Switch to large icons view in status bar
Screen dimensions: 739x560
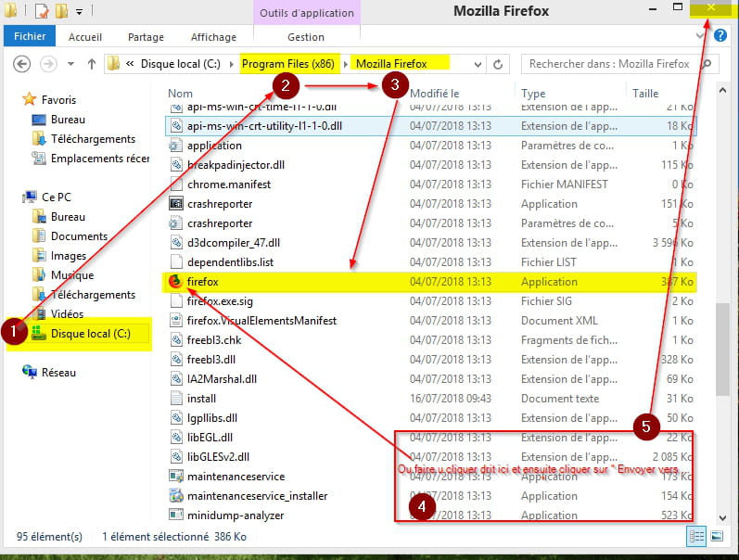pyautogui.click(x=717, y=537)
